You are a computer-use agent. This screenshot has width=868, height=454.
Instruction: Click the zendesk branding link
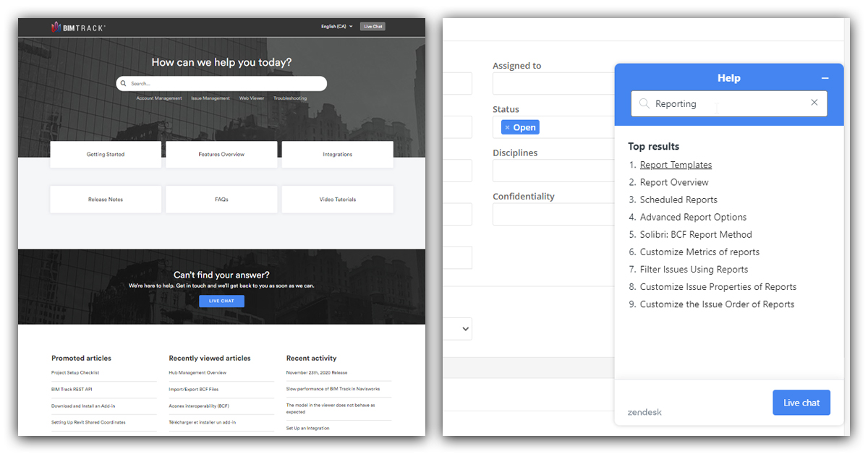coord(644,412)
